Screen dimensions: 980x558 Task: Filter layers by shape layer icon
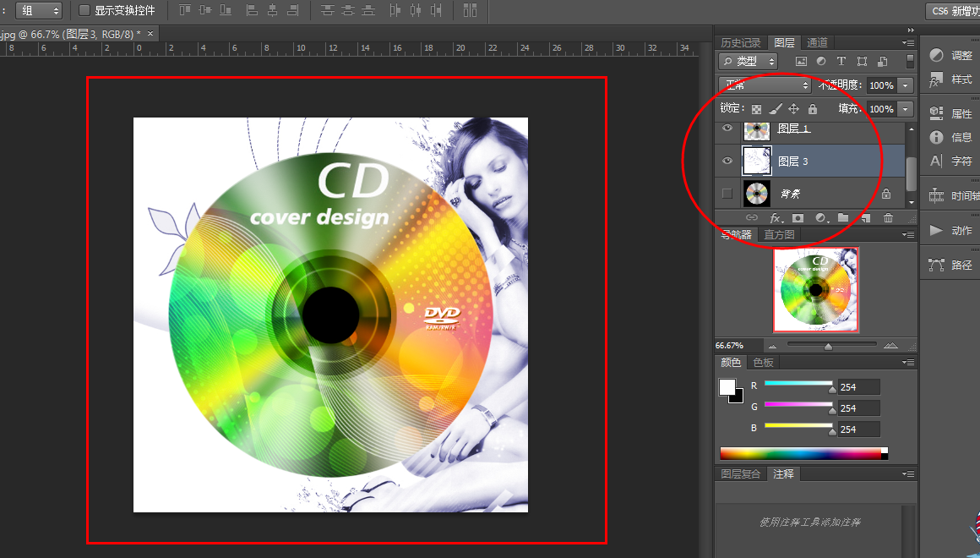tap(862, 62)
